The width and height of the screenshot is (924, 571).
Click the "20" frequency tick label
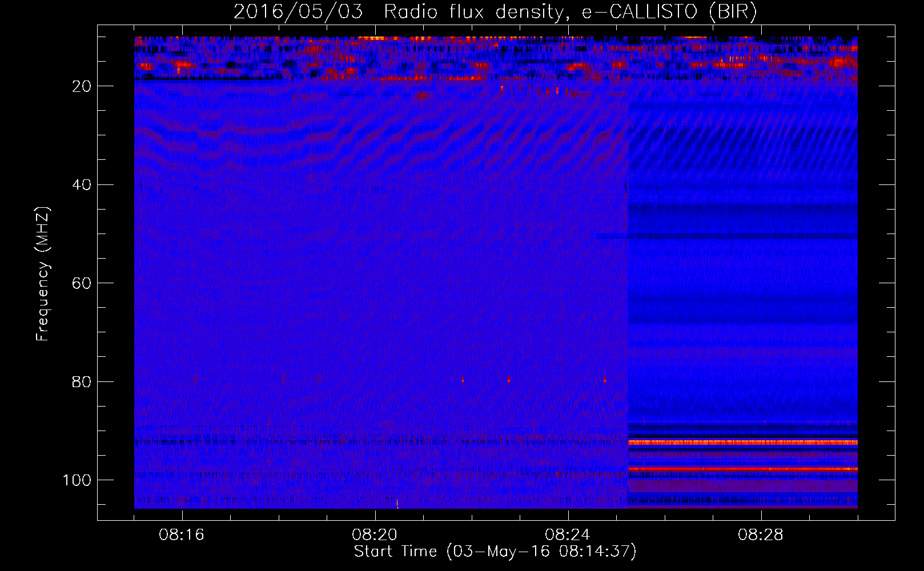tap(82, 86)
